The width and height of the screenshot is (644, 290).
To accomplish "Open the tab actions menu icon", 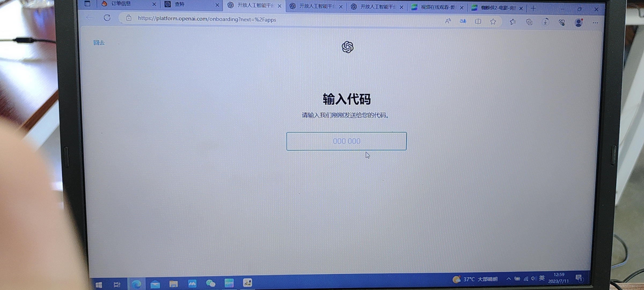I will (87, 3).
